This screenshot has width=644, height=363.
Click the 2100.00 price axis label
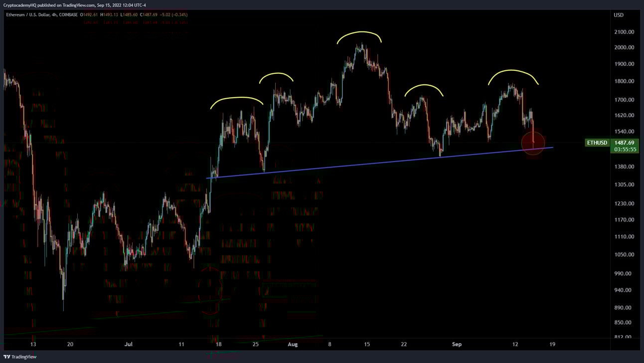pos(624,32)
